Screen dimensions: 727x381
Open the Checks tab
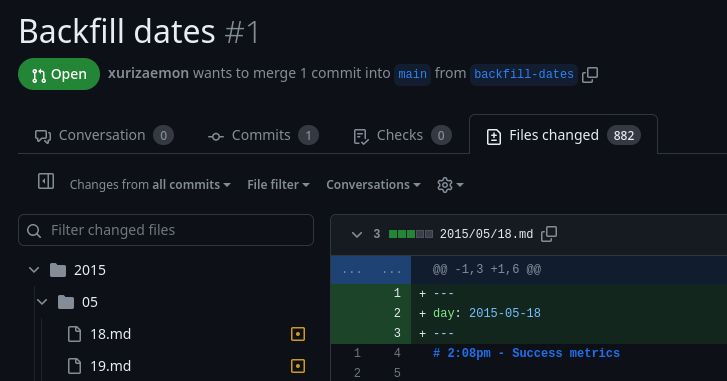tap(402, 135)
